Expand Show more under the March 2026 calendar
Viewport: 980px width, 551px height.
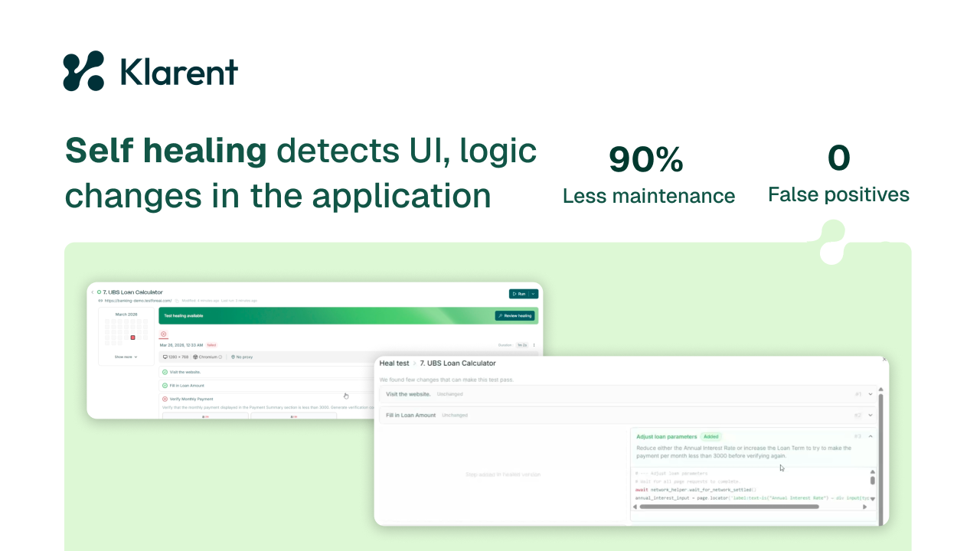click(126, 357)
